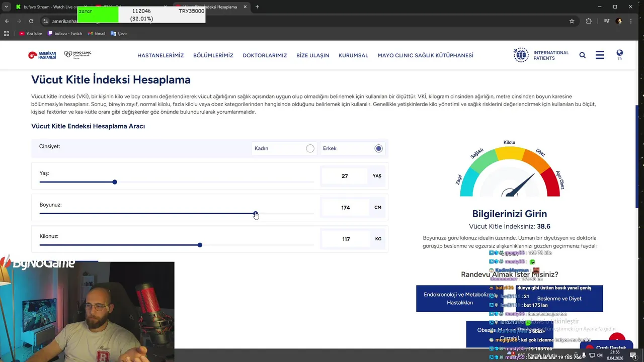The height and width of the screenshot is (362, 644).
Task: Select Erkek gender radio button
Action: pyautogui.click(x=378, y=148)
